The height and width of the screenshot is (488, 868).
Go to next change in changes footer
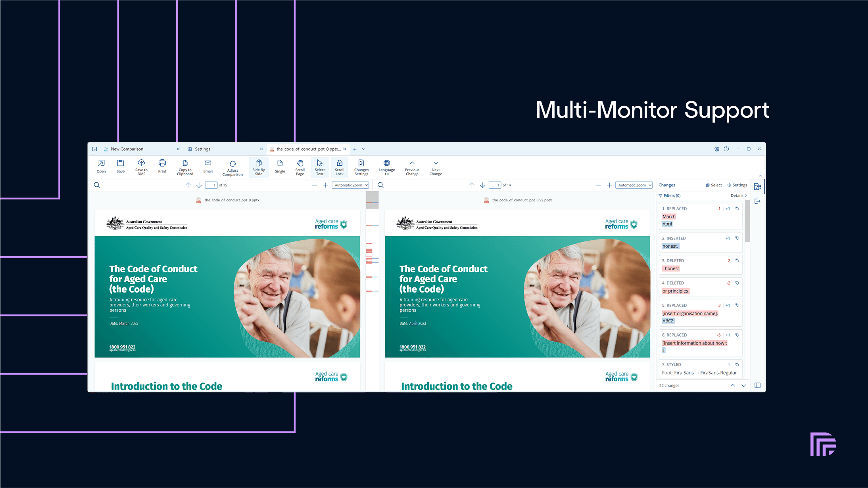744,385
